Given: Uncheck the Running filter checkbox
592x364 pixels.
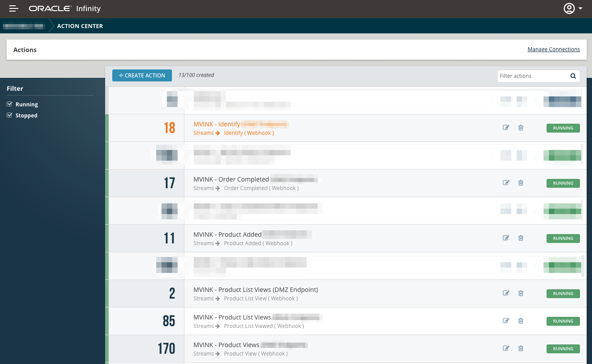Looking at the screenshot, I should tap(9, 104).
